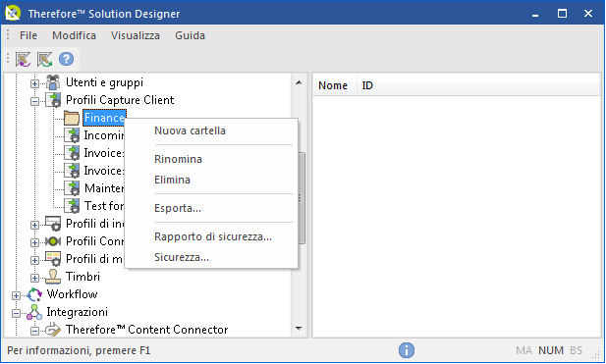This screenshot has width=606, height=364.
Task: Select the Finance tree item
Action: pyautogui.click(x=104, y=118)
